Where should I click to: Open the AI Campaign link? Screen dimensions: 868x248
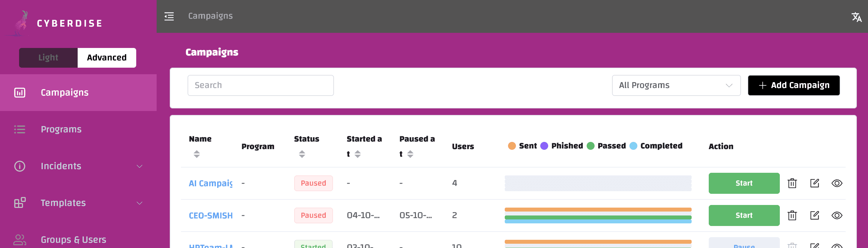tap(211, 183)
